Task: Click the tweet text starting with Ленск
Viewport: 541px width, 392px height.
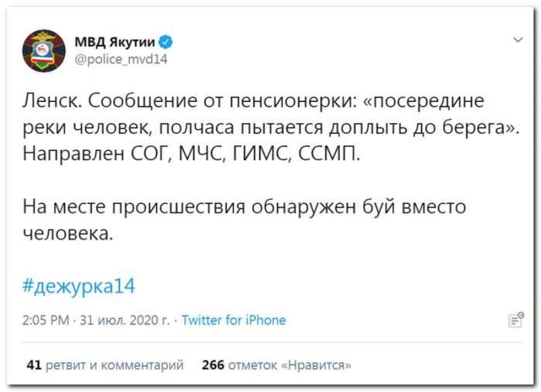Action: coord(270,128)
